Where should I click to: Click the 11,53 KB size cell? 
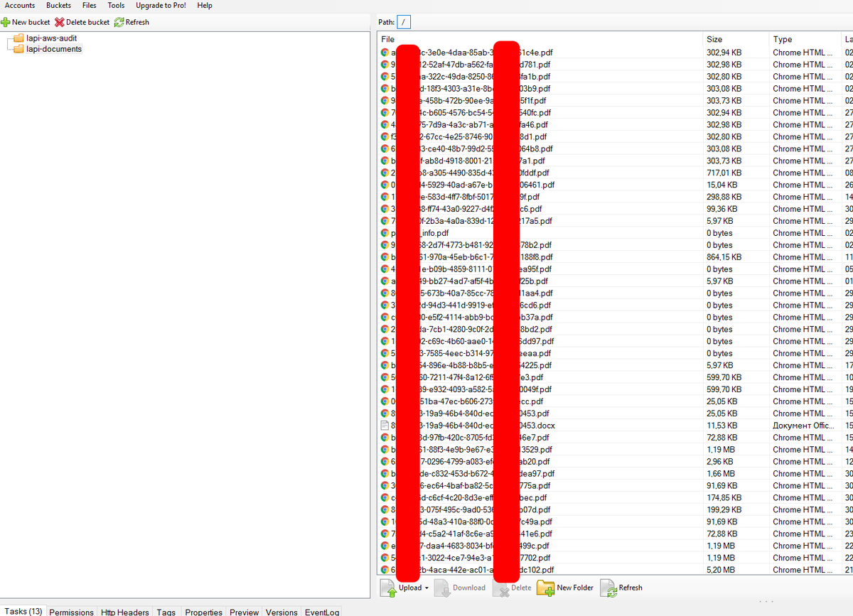(722, 426)
